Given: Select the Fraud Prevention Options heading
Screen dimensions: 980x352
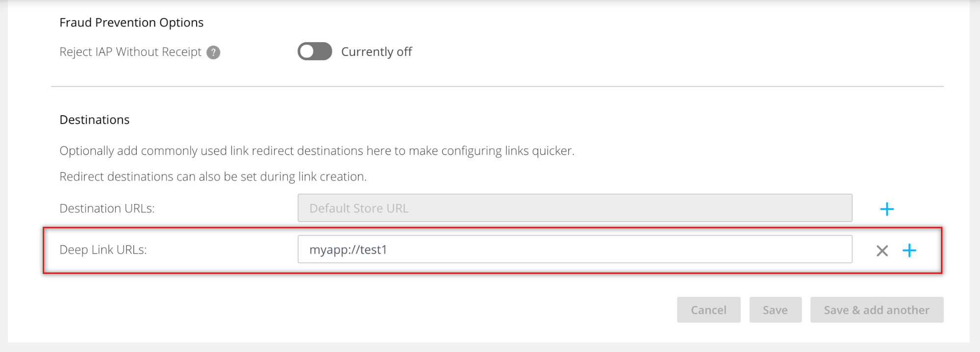Looking at the screenshot, I should pos(131,23).
